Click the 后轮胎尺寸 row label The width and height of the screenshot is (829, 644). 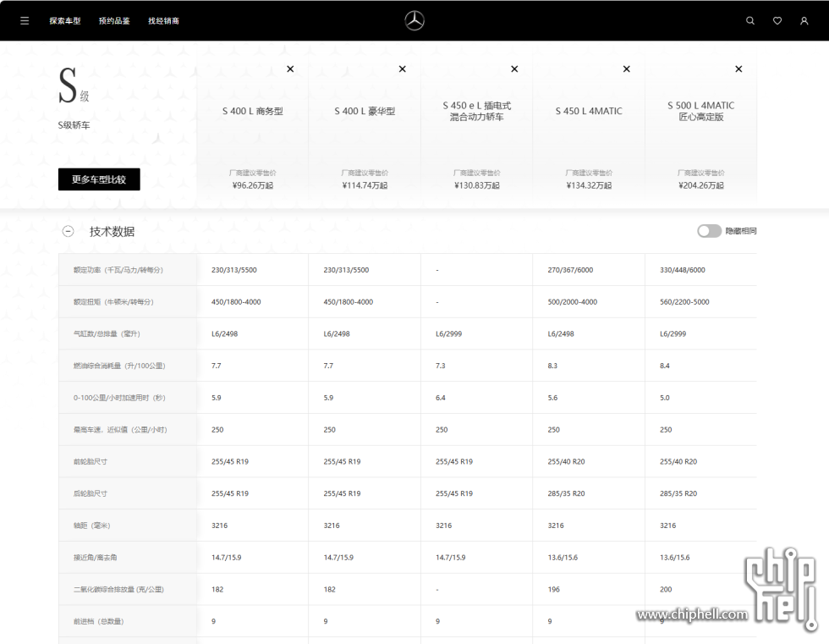click(91, 493)
